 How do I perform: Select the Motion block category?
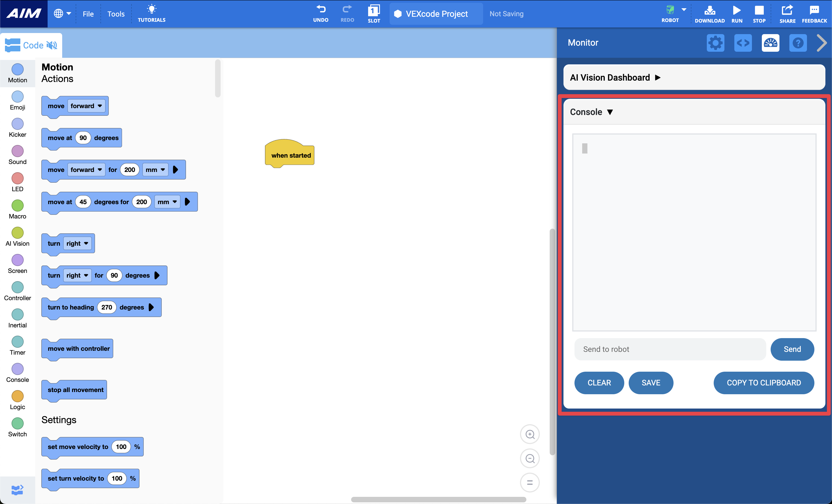(17, 72)
